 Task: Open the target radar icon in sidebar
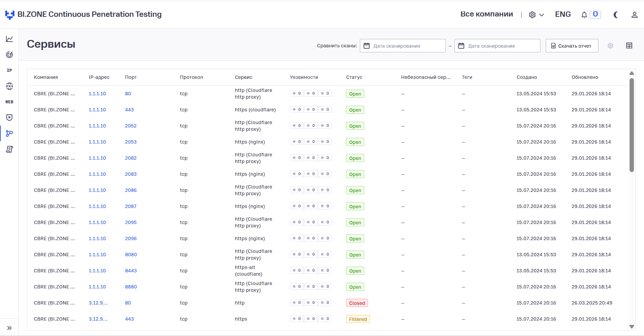pyautogui.click(x=9, y=55)
